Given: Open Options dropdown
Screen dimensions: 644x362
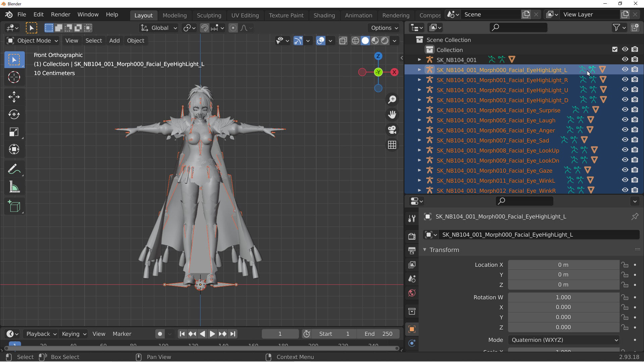Looking at the screenshot, I should click(384, 28).
